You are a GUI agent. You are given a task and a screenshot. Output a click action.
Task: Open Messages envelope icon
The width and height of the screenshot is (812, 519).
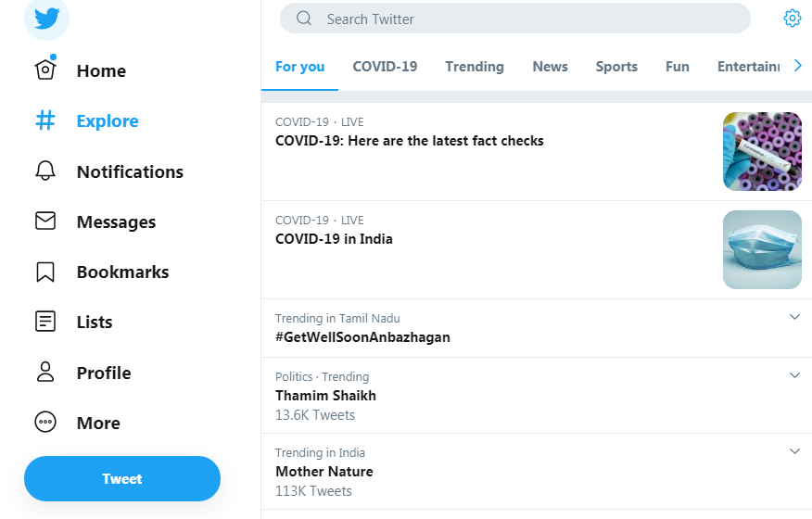click(45, 222)
